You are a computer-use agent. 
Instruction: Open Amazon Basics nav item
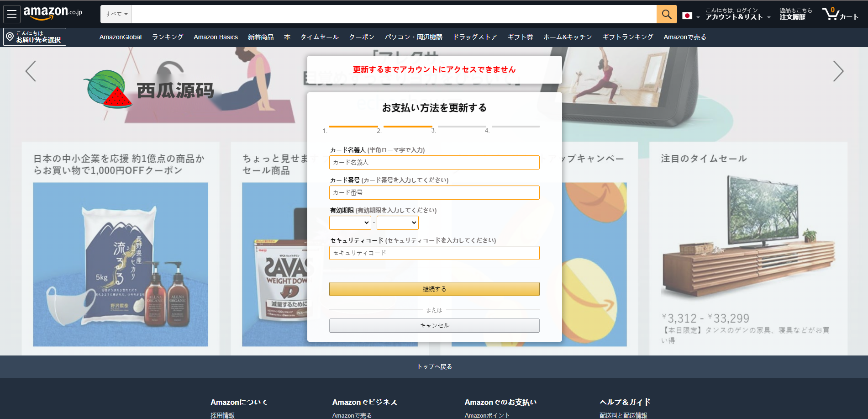tap(216, 37)
